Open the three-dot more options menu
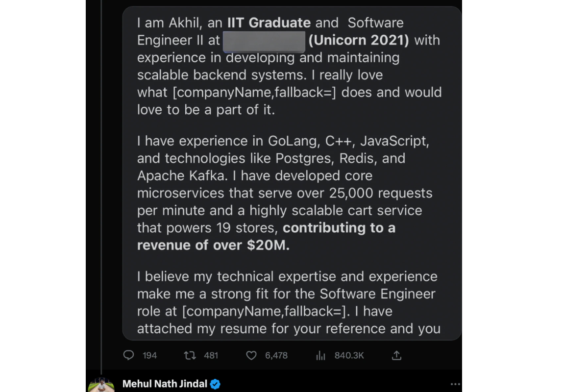Image resolution: width=588 pixels, height=392 pixels. tap(455, 384)
